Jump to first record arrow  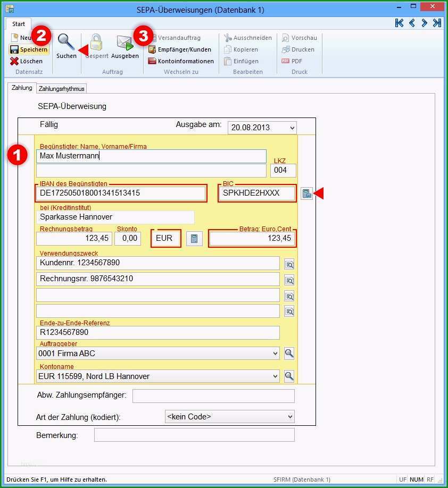click(399, 23)
